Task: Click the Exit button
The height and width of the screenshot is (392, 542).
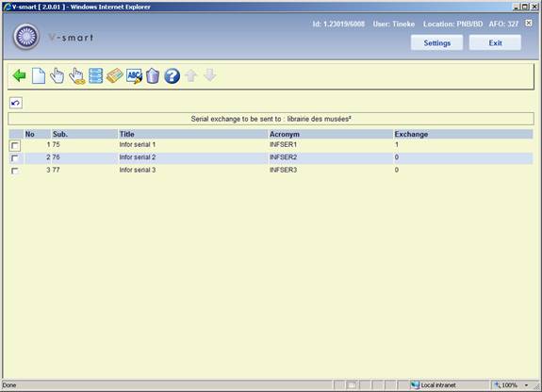Action: [495, 42]
